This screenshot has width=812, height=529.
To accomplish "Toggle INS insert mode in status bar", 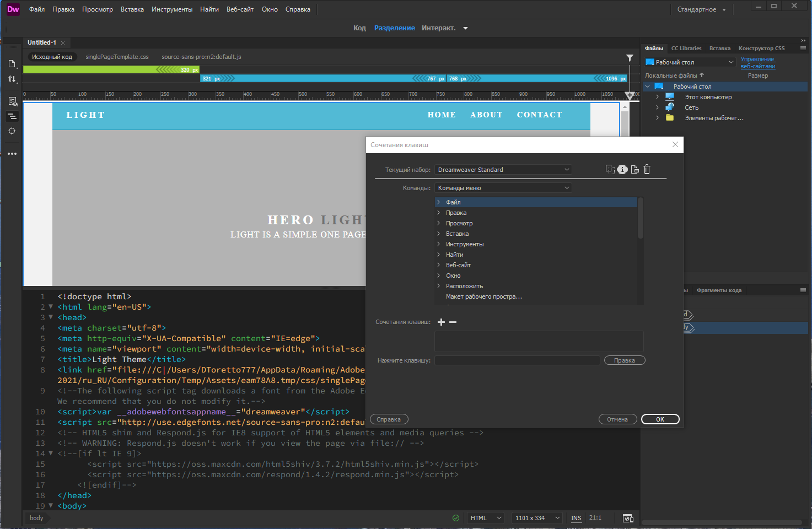I will click(x=576, y=518).
